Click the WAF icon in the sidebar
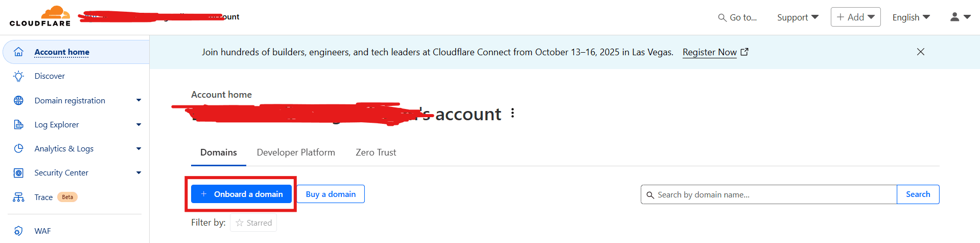980x243 pixels. pyautogui.click(x=18, y=231)
